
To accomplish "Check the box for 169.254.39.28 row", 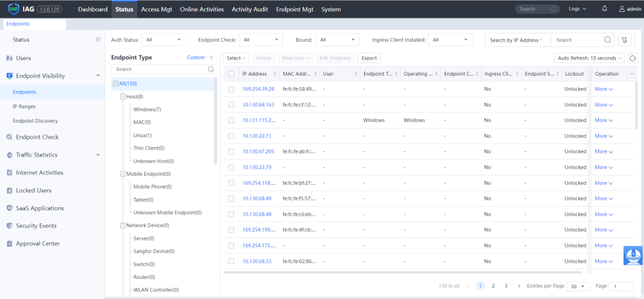I will click(x=231, y=89).
